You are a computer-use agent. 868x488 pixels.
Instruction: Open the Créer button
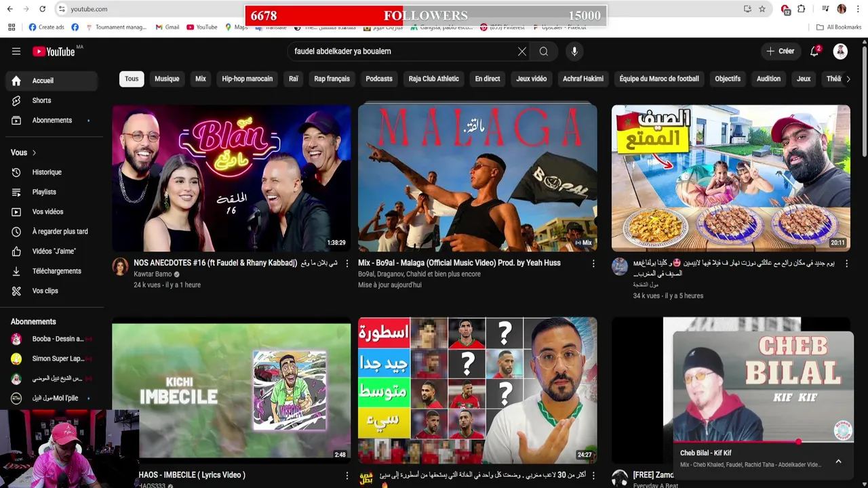click(780, 52)
